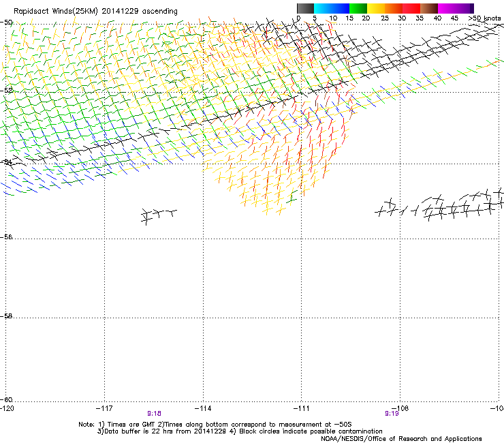Viewport: 504px width, 443px height.
Task: Click the '-52' latitude axis label
Action: (6, 91)
